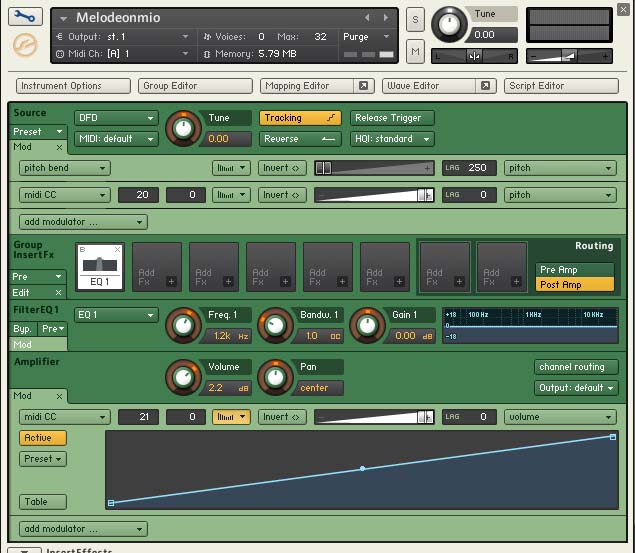
Task: Toggle the Solo S button
Action: coord(415,19)
